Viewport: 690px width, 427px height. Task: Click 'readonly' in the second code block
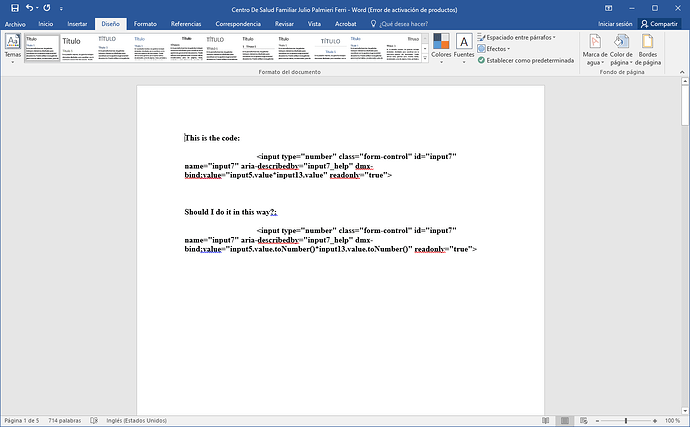click(x=430, y=249)
